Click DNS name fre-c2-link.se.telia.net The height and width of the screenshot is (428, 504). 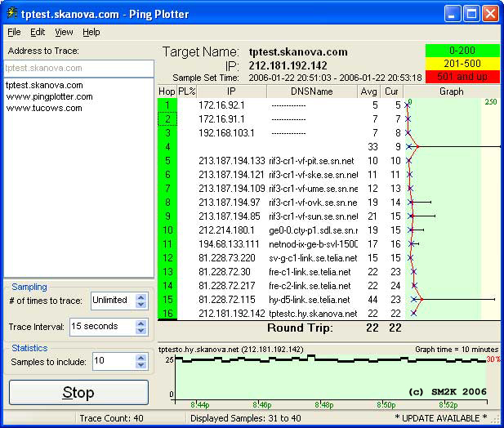(x=310, y=286)
